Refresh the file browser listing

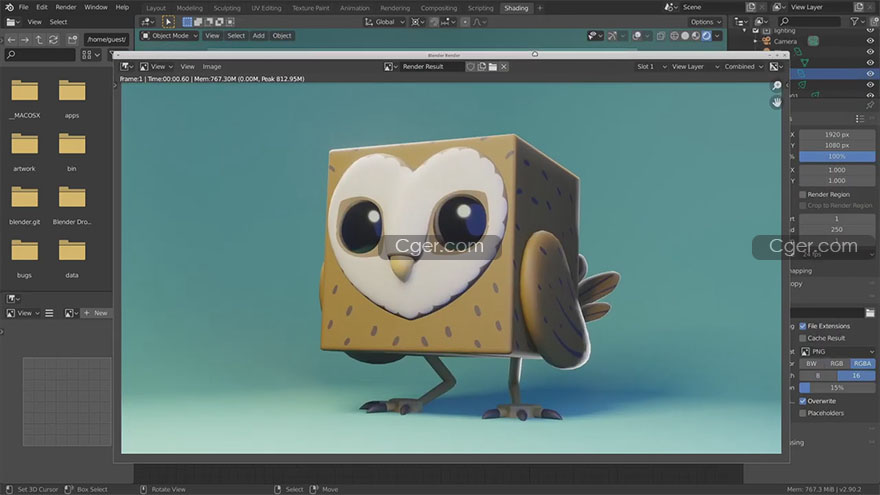click(x=53, y=40)
